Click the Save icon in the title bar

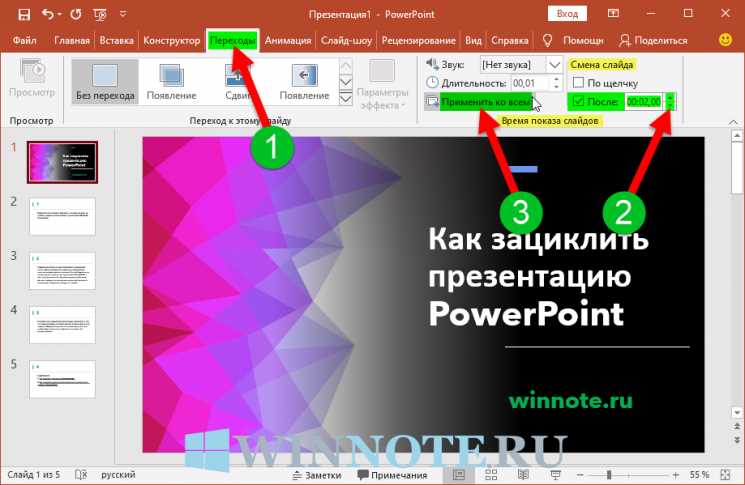click(x=24, y=14)
